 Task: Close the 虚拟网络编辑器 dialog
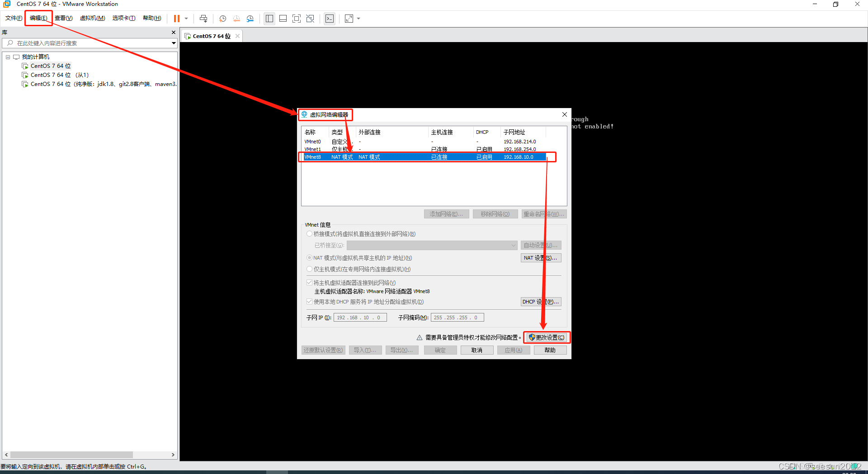point(564,114)
